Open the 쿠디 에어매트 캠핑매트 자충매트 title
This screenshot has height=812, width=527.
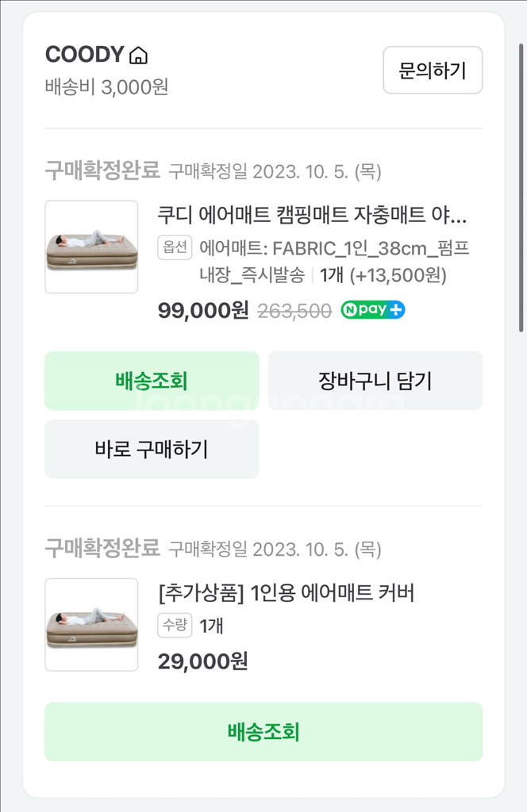point(313,215)
